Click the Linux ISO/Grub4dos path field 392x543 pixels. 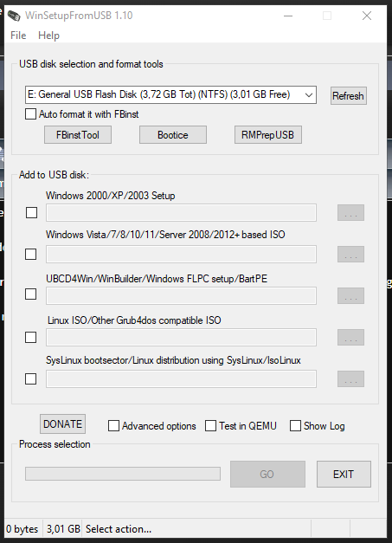pyautogui.click(x=182, y=337)
